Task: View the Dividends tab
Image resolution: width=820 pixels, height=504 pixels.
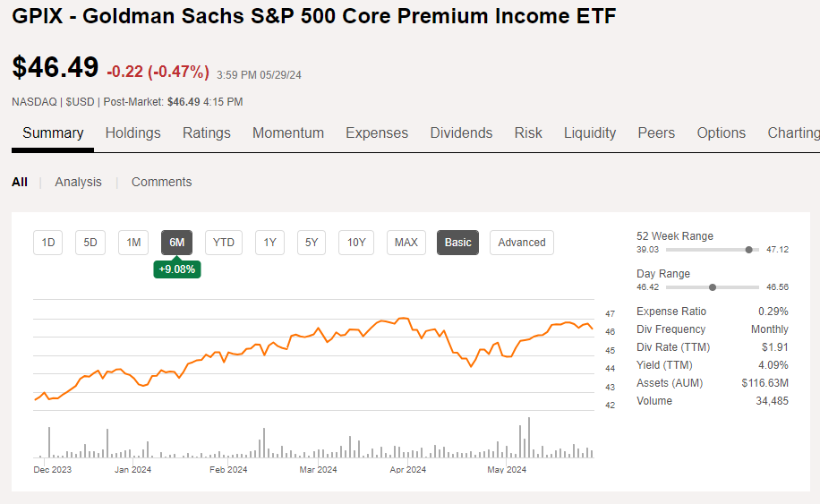Action: (x=461, y=132)
